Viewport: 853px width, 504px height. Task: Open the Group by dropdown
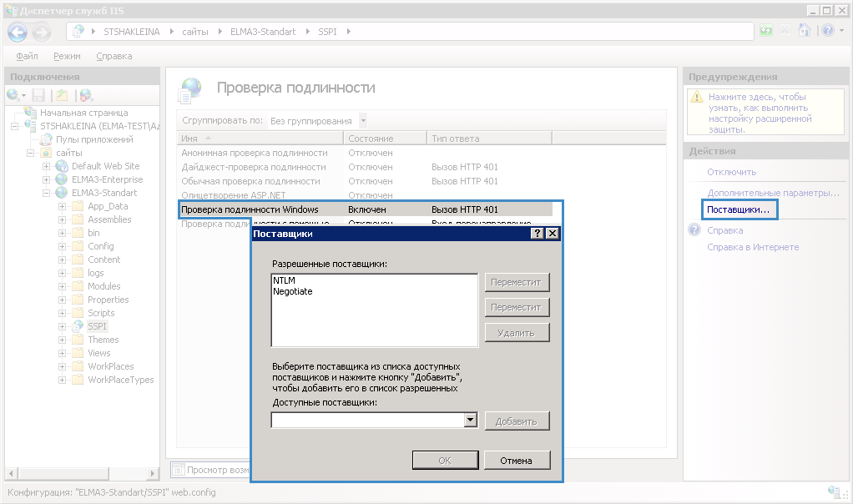pos(362,121)
